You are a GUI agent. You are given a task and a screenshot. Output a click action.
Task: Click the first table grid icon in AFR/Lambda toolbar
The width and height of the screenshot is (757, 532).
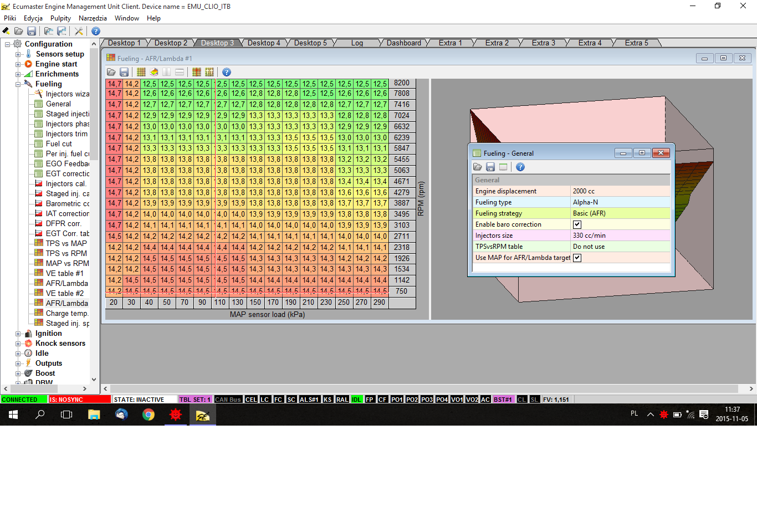(141, 72)
